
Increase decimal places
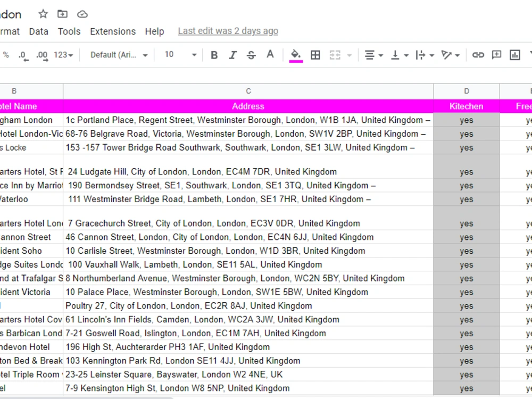[x=42, y=55]
